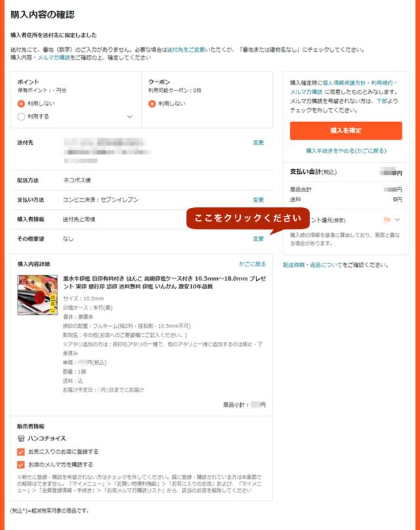Viewport: 420px width, 530px height.
Task: Select point 利用する radio button
Action: [21, 117]
